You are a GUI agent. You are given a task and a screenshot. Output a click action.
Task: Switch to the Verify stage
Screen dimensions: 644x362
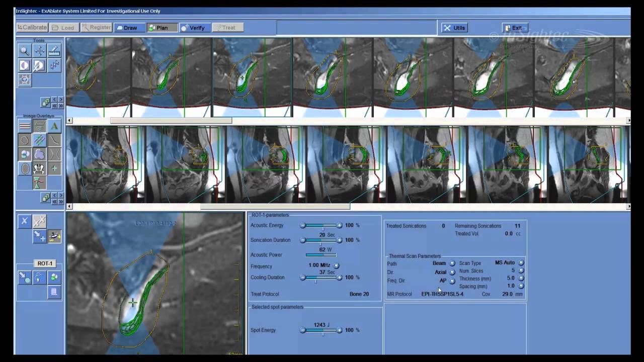click(x=195, y=28)
